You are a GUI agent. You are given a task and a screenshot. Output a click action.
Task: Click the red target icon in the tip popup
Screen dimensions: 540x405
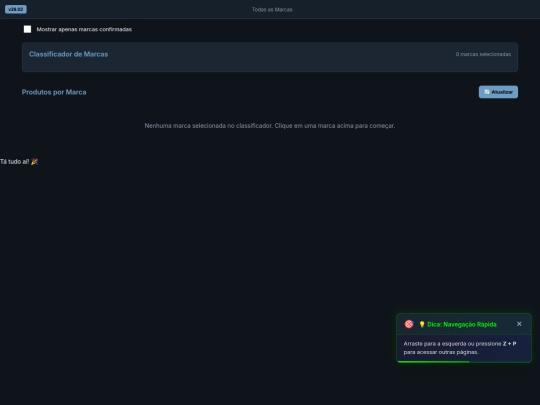coord(409,324)
